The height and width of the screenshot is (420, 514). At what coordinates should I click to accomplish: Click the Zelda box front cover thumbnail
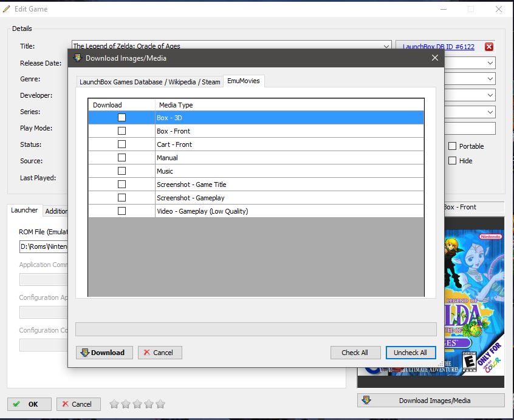475,302
